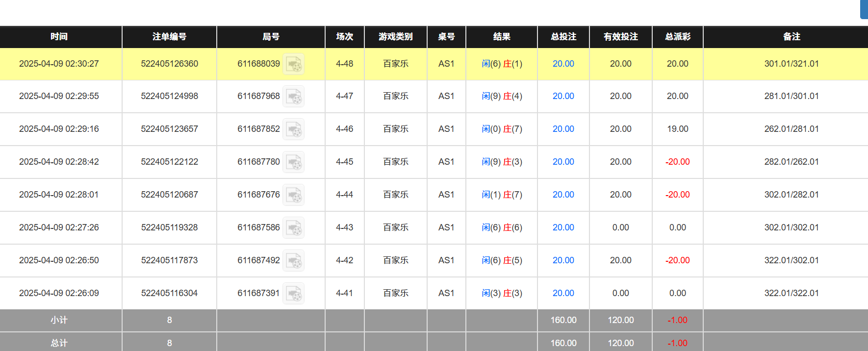868x351 pixels.
Task: View replay icon for round 611687780
Action: point(293,162)
